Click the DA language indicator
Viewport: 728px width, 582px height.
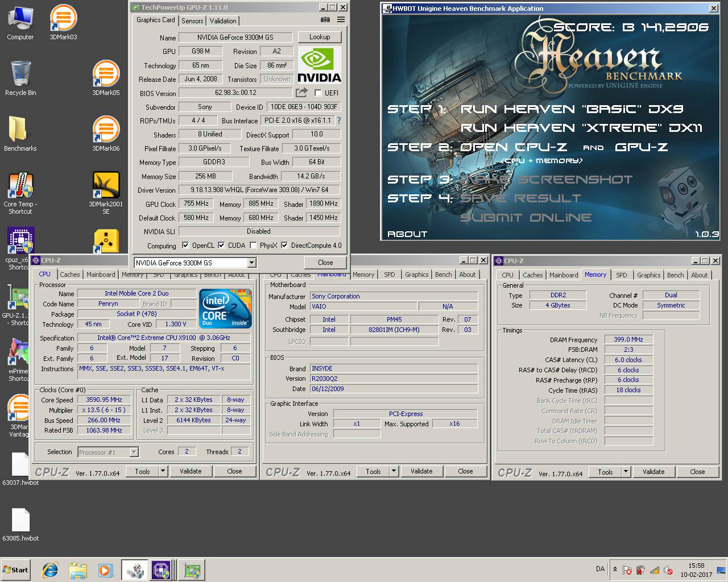600,569
